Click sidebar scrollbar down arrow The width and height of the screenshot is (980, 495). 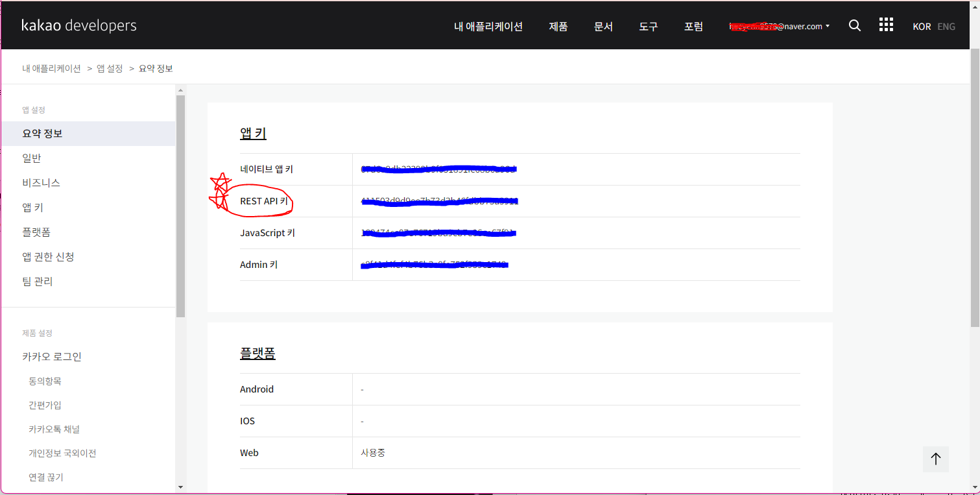[180, 487]
